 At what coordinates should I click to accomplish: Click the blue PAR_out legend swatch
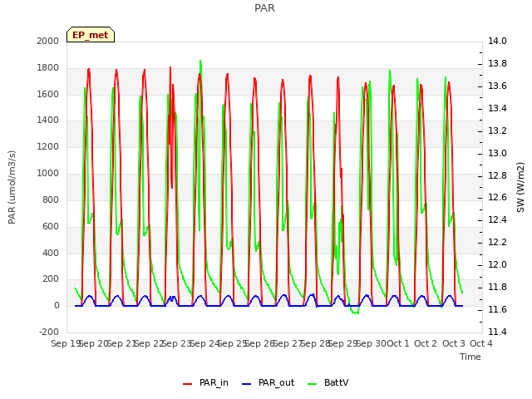(x=246, y=384)
